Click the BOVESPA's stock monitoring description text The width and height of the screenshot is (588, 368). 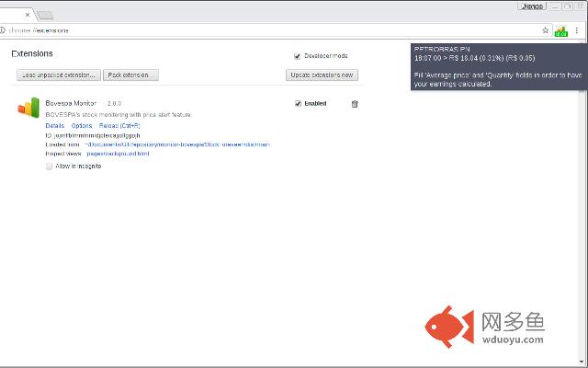click(x=119, y=114)
